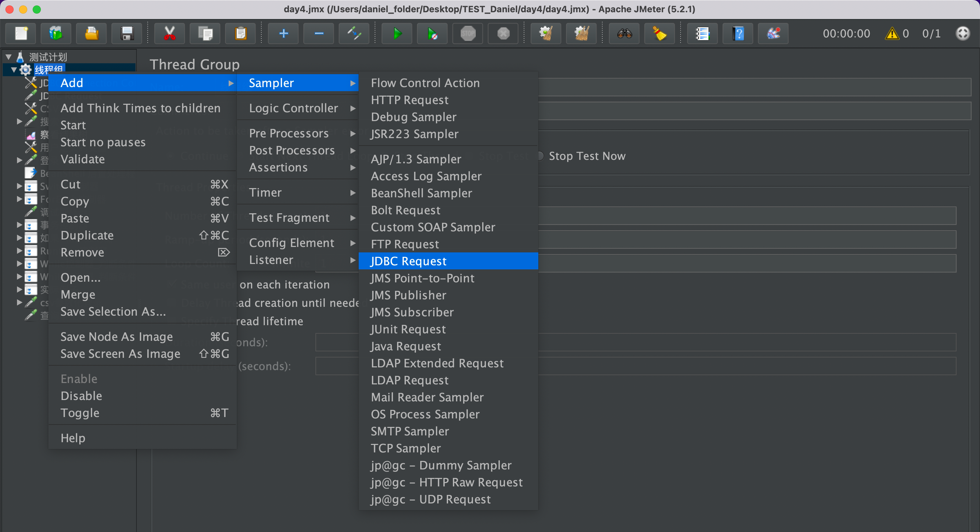Click the green Start test toolbar icon

[x=397, y=33]
